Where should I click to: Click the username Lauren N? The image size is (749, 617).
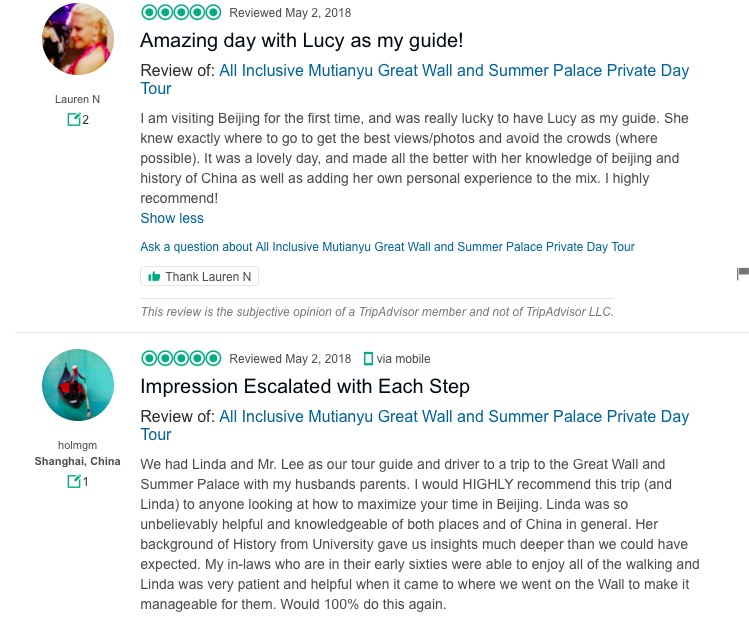click(x=77, y=99)
